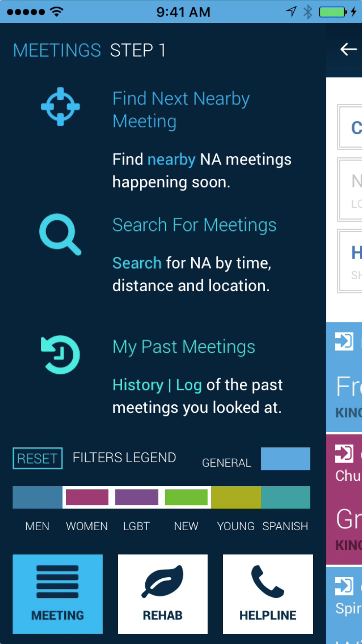Tap the history clock icon
This screenshot has width=362, height=644.
pos(60,354)
